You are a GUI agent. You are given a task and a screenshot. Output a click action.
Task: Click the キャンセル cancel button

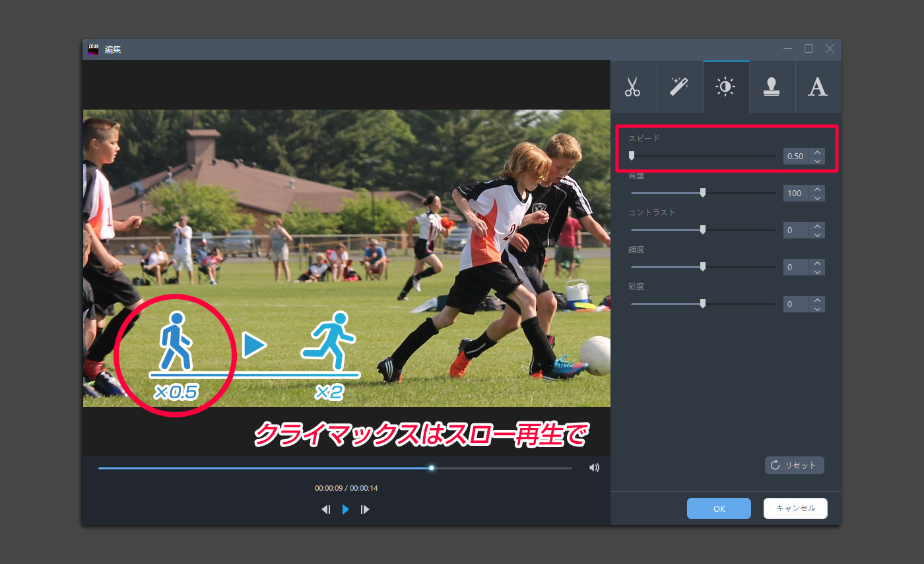click(x=795, y=509)
